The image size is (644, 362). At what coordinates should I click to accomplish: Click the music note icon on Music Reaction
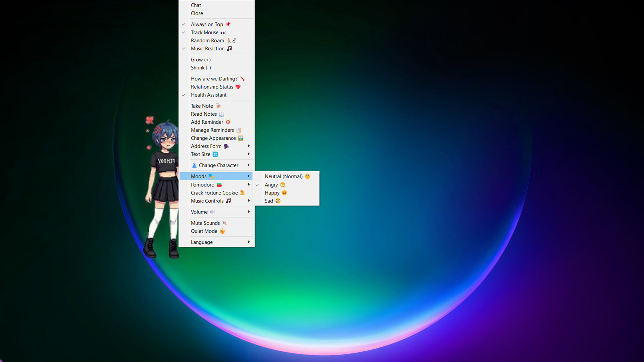[x=230, y=49]
